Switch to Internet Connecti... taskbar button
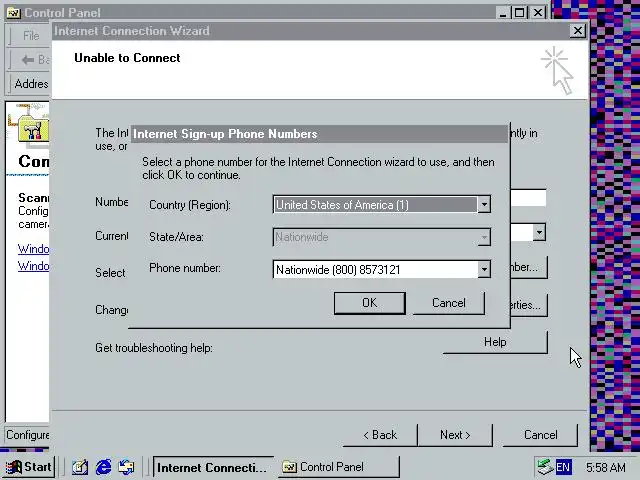Screen dimensions: 640x480 pyautogui.click(x=212, y=467)
